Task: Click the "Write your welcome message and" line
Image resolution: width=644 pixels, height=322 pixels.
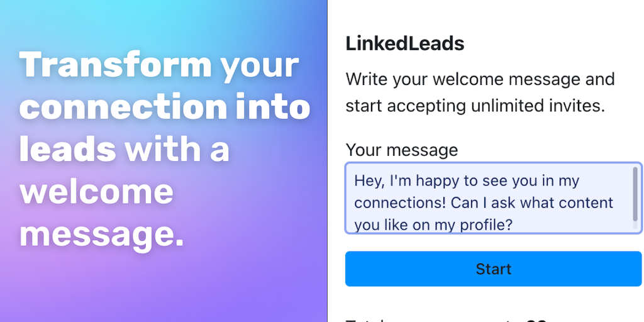Action: pos(480,80)
